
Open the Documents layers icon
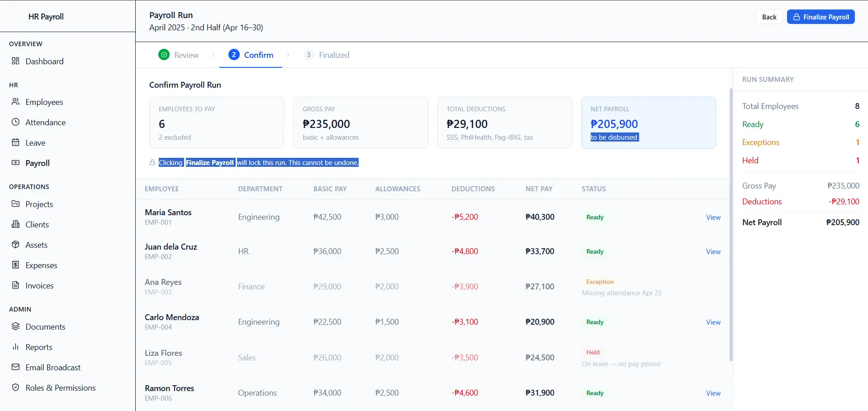pyautogui.click(x=15, y=326)
